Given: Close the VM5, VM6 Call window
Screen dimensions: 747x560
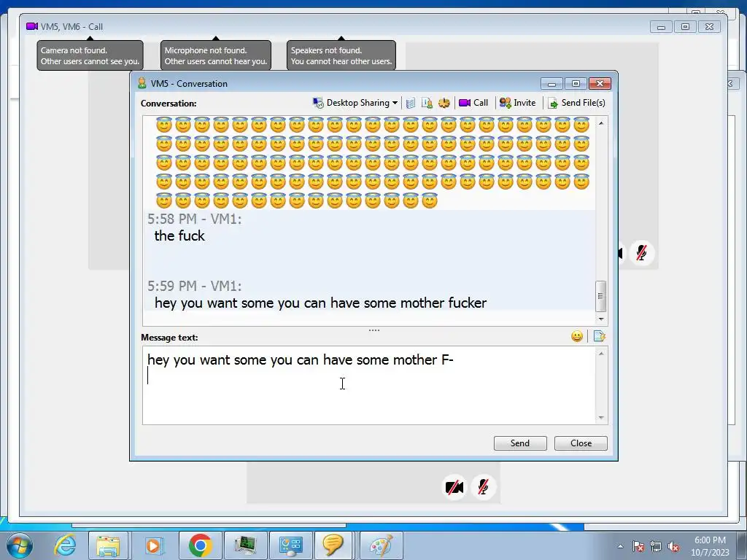Looking at the screenshot, I should 709,27.
